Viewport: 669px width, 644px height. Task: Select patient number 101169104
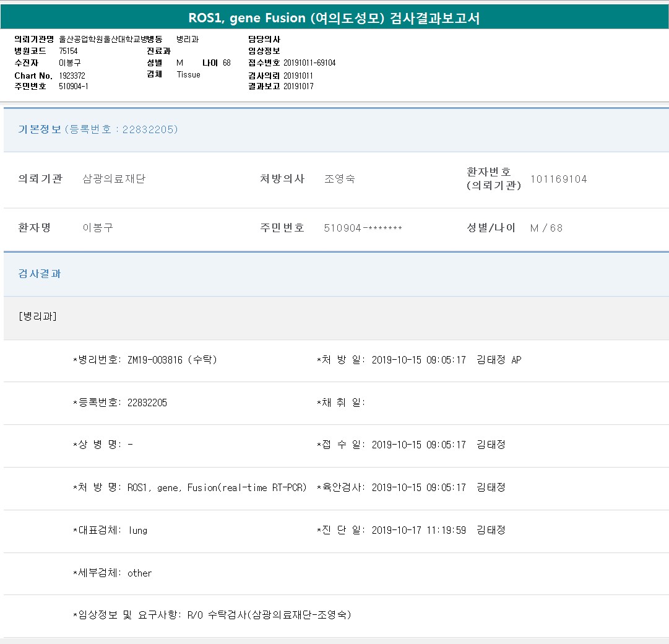click(x=558, y=179)
